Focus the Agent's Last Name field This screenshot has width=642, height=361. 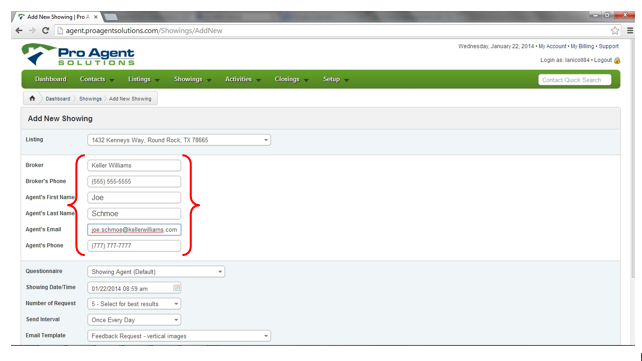134,213
